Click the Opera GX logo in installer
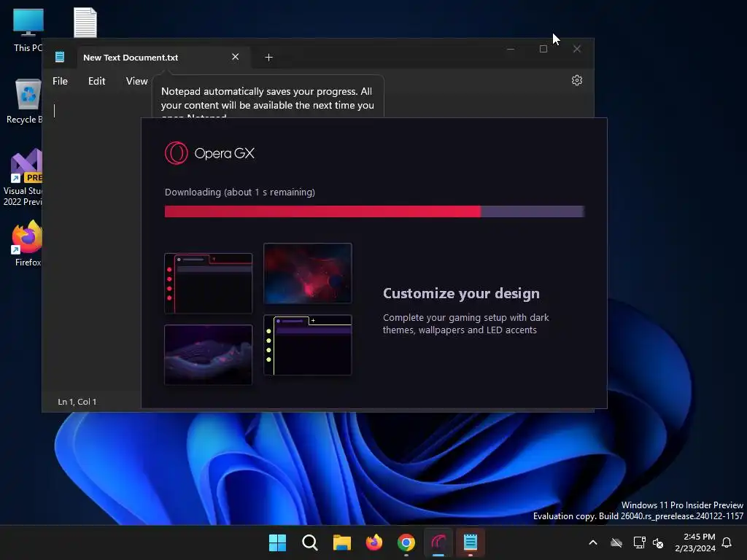 click(209, 153)
